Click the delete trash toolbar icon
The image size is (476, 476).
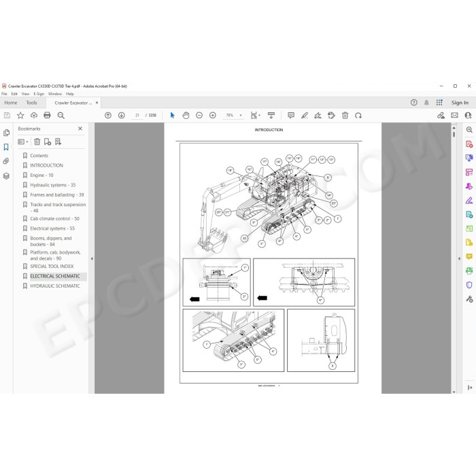(x=345, y=116)
